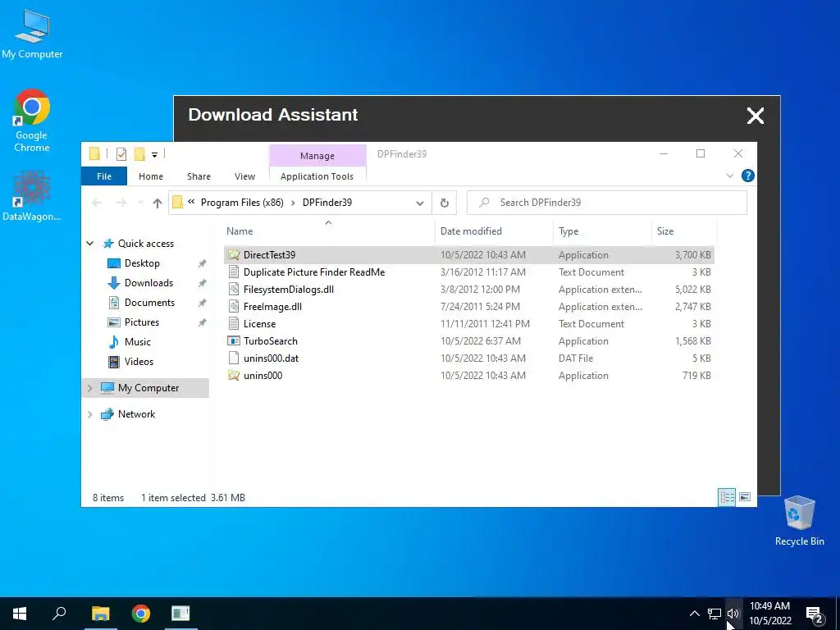Select the DirectTest39 application file
Viewport: 840px width, 630px height.
(x=468, y=255)
